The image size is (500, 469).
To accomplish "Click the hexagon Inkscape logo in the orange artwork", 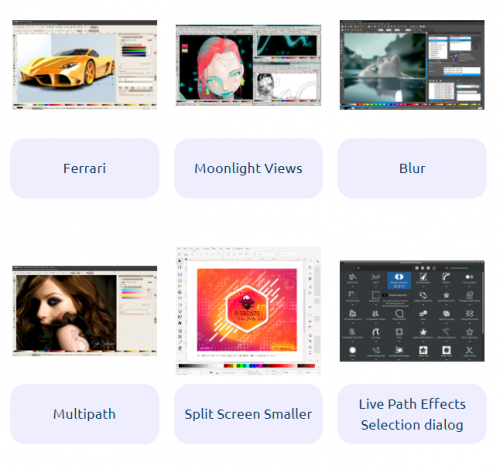I will tap(247, 309).
